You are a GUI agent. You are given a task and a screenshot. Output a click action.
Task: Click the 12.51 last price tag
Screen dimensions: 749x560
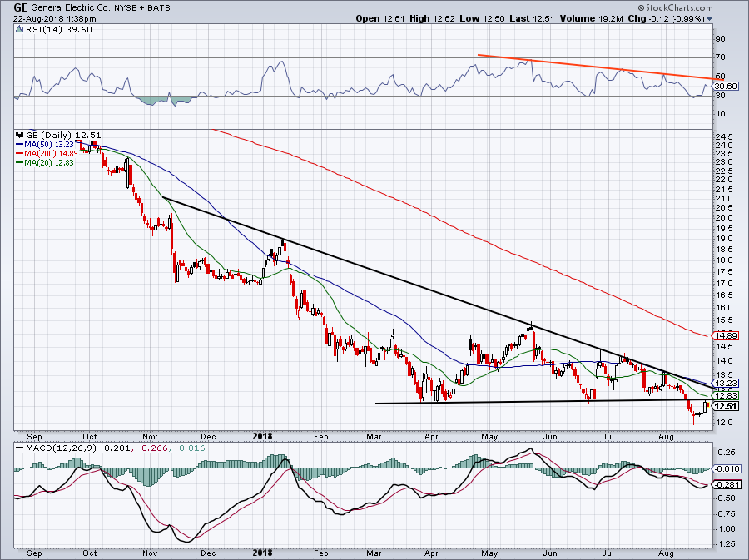coord(726,406)
